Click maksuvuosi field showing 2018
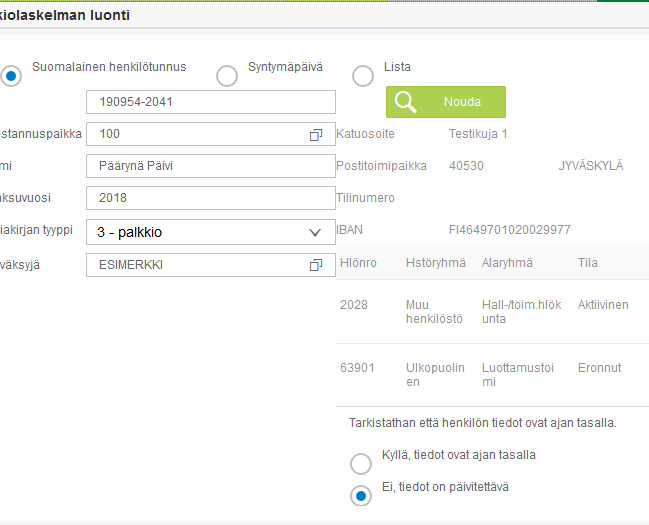The image size is (649, 525). (x=211, y=198)
